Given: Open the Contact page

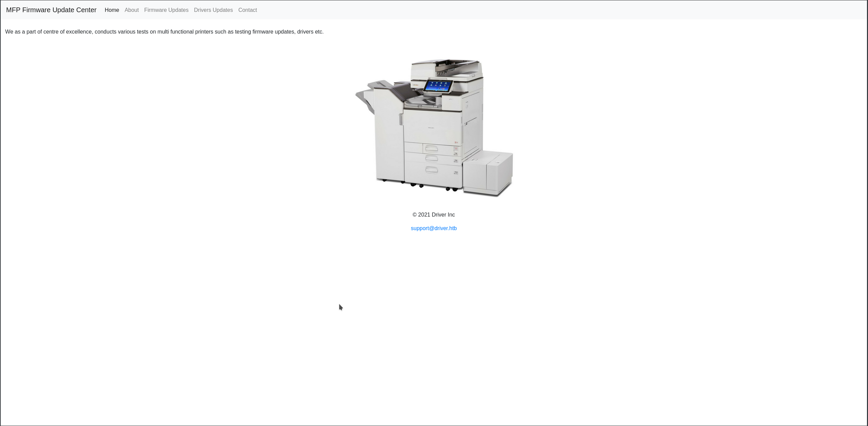Looking at the screenshot, I should click(247, 10).
